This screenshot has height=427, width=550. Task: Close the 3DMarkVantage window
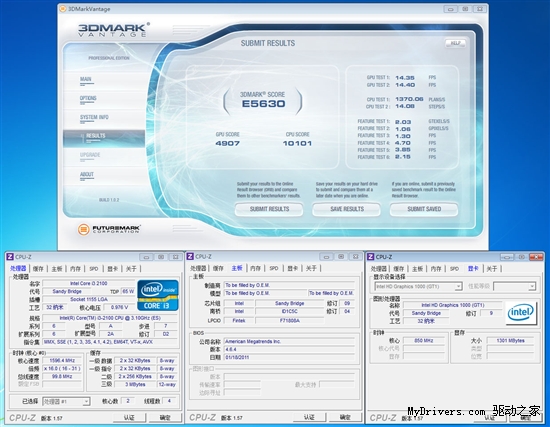pyautogui.click(x=480, y=9)
